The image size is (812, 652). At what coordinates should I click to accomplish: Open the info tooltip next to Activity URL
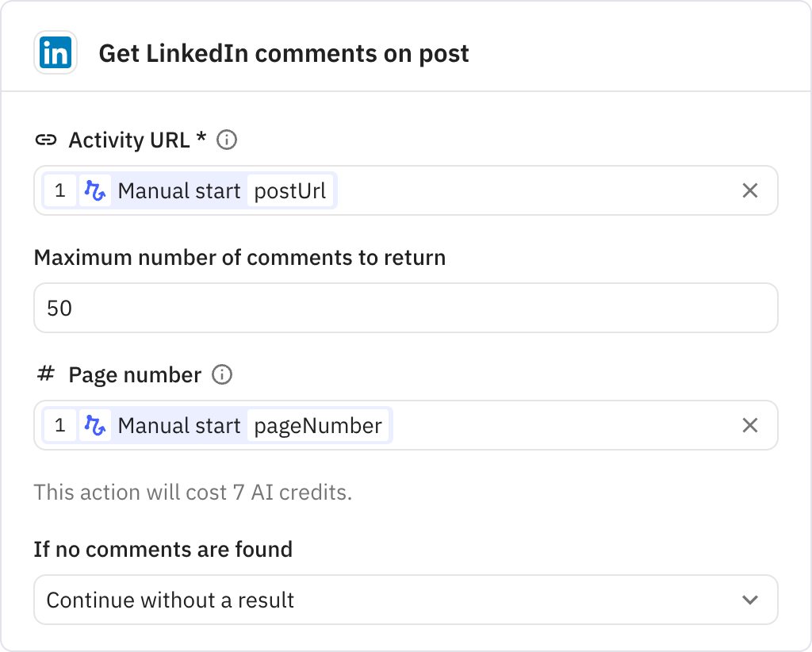pos(227,140)
